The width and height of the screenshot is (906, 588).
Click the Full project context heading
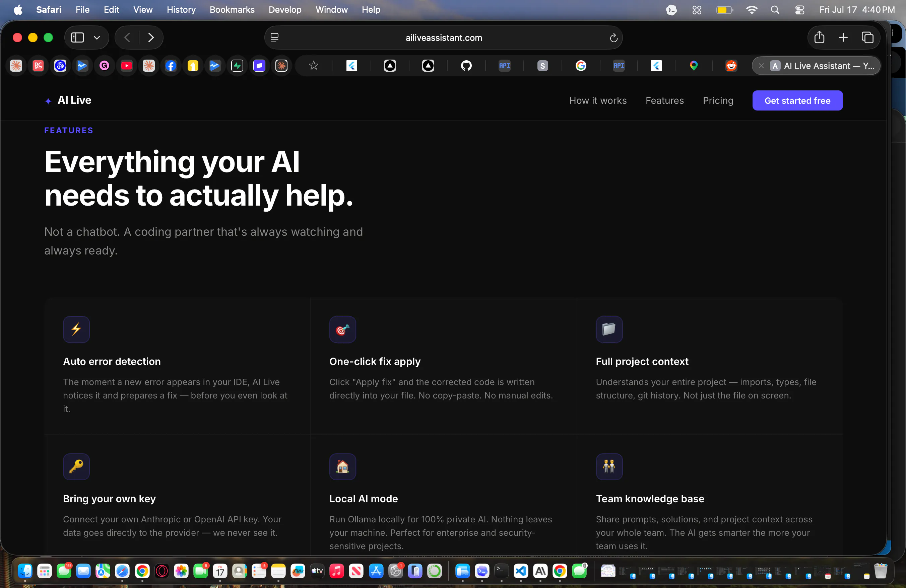tap(642, 361)
